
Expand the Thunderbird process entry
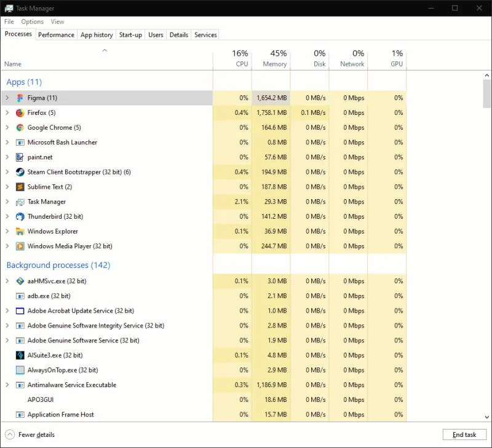(7, 216)
